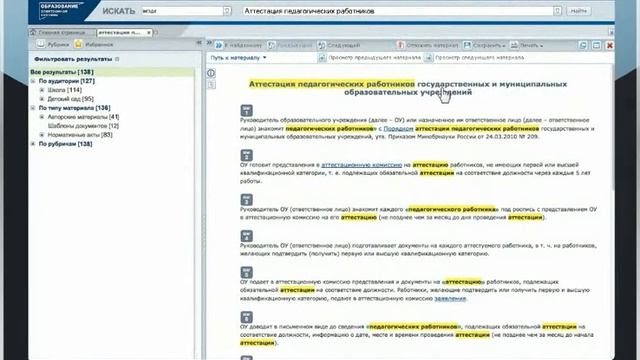
Task: Collapse left panel with double-arrow icon
Action: [199, 42]
